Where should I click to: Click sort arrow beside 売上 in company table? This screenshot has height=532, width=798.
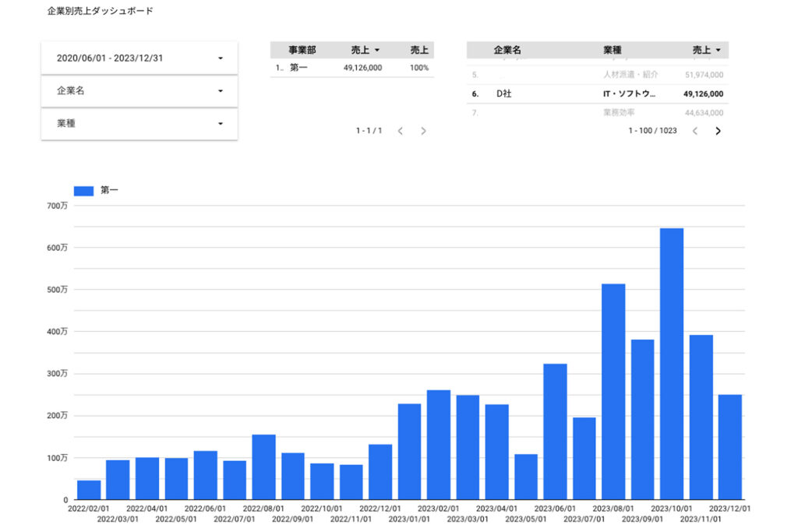click(718, 51)
